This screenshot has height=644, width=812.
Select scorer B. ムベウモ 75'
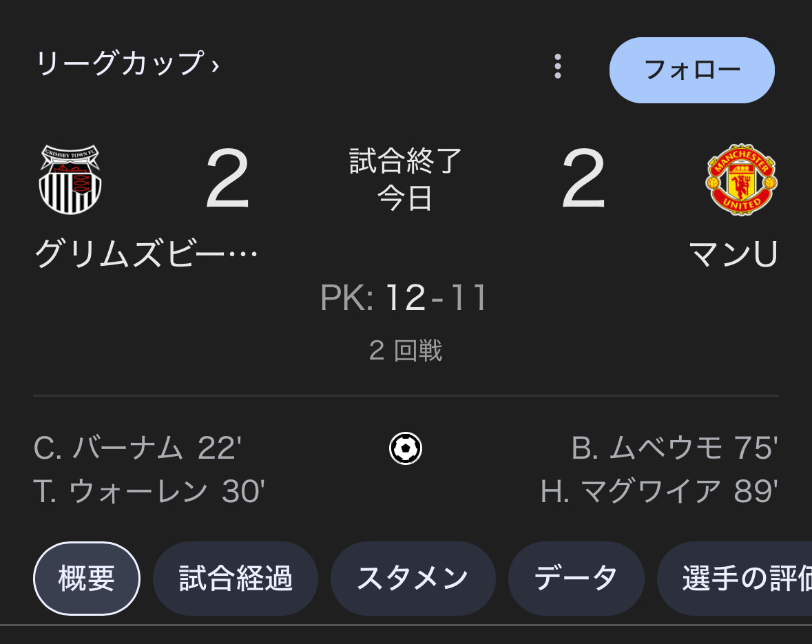pyautogui.click(x=674, y=448)
